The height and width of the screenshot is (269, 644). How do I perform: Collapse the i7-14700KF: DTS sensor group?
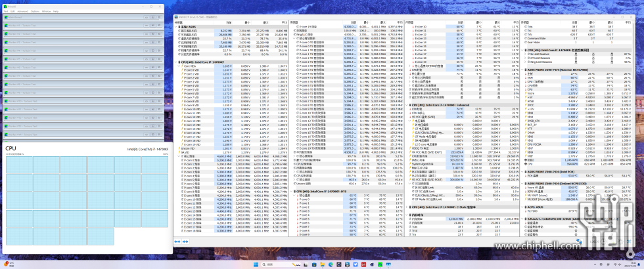[290, 192]
